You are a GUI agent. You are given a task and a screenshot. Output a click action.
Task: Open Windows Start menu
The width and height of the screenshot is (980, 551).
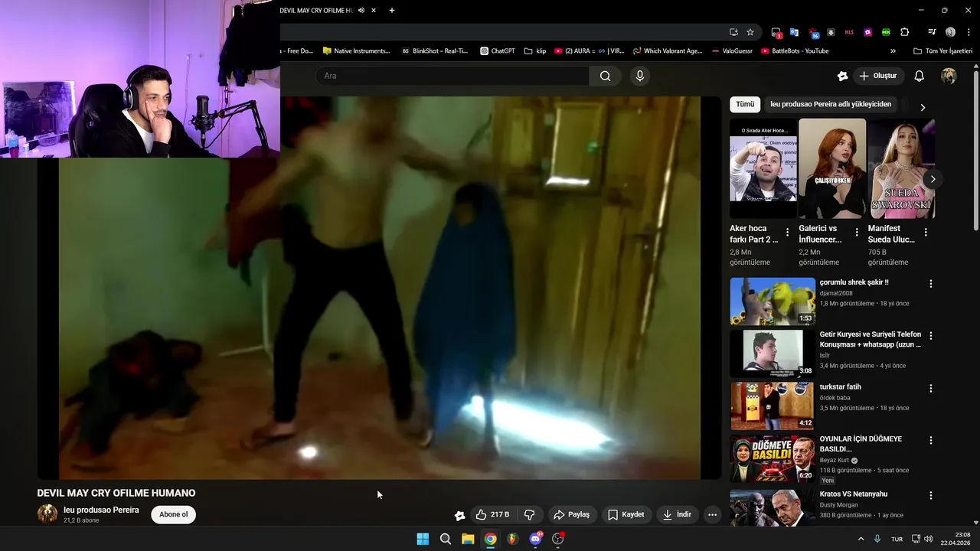pos(423,539)
